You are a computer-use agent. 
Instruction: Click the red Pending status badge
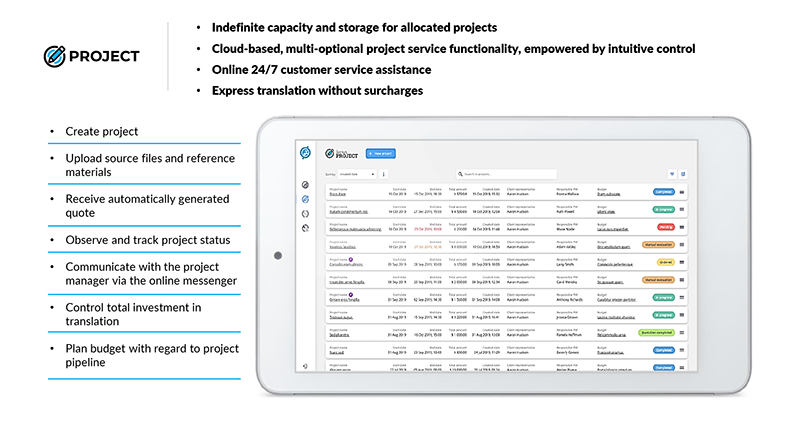[x=663, y=228]
